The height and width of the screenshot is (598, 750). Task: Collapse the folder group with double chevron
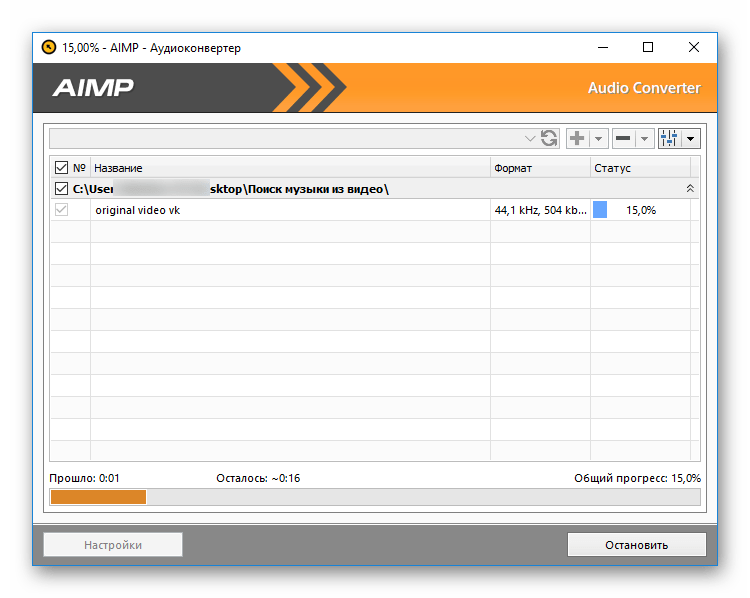(690, 188)
